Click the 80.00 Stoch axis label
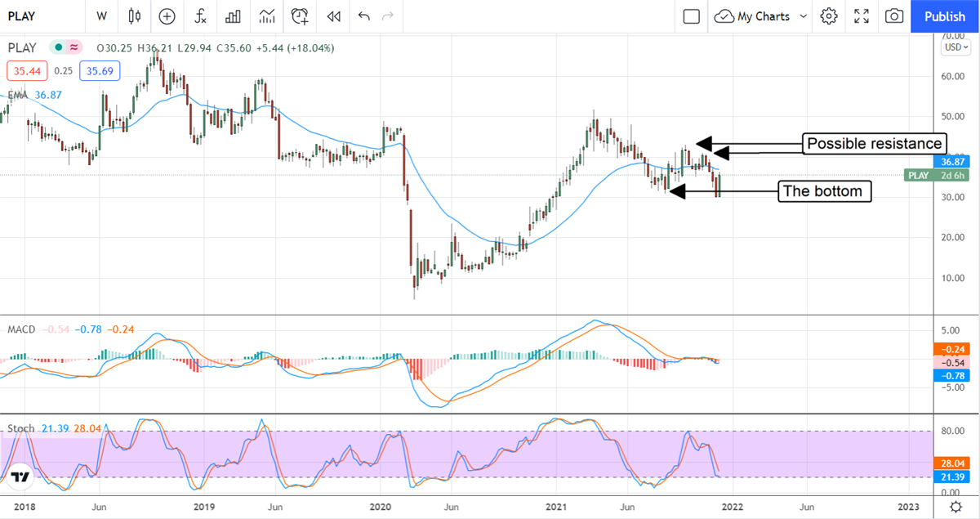The image size is (980, 519). point(954,431)
